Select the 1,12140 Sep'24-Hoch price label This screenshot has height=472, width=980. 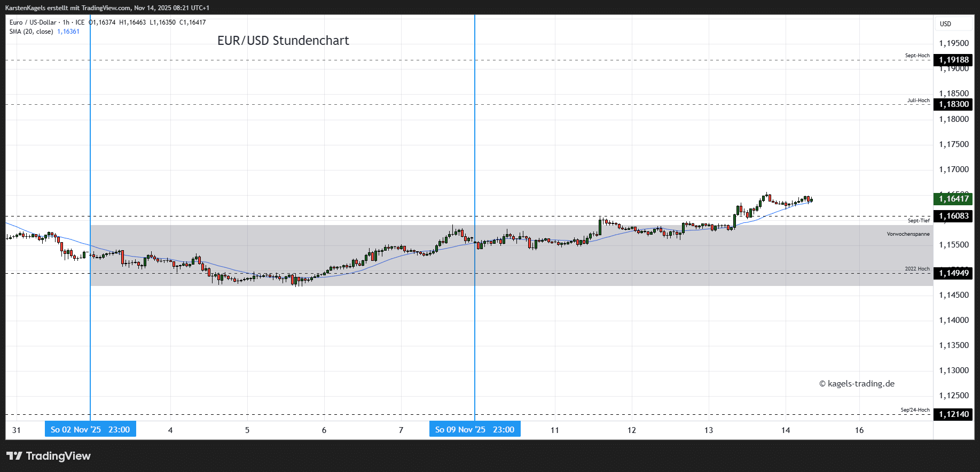pyautogui.click(x=953, y=414)
